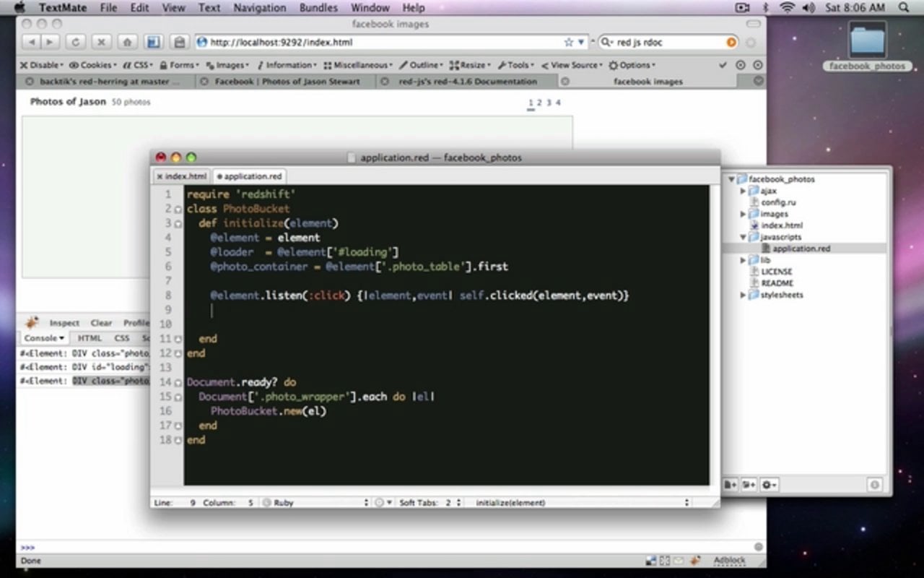Open the Cookies toolbar menu
The height and width of the screenshot is (578, 924).
94,65
